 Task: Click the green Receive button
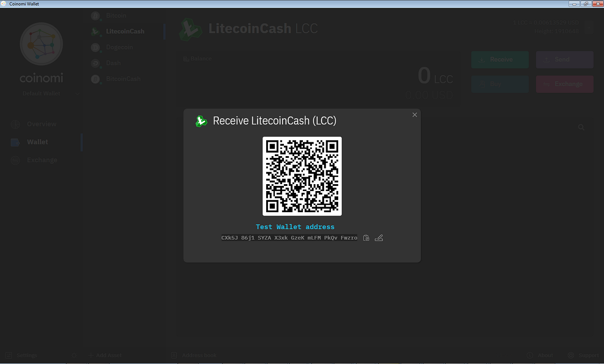coord(500,60)
